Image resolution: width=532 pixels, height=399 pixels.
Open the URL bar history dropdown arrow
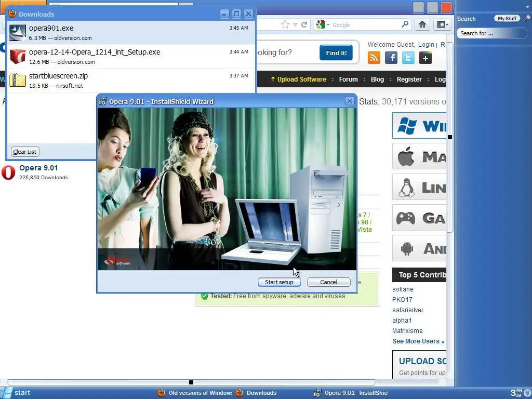click(295, 25)
